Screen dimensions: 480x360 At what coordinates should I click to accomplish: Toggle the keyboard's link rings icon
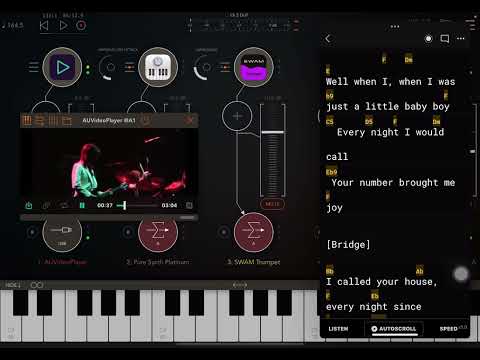pyautogui.click(x=37, y=285)
